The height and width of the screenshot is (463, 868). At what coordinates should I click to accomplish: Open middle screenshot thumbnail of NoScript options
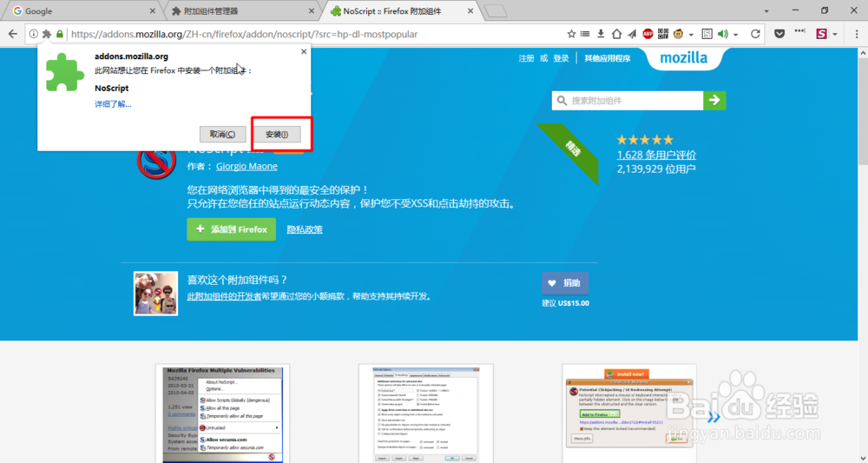425,413
